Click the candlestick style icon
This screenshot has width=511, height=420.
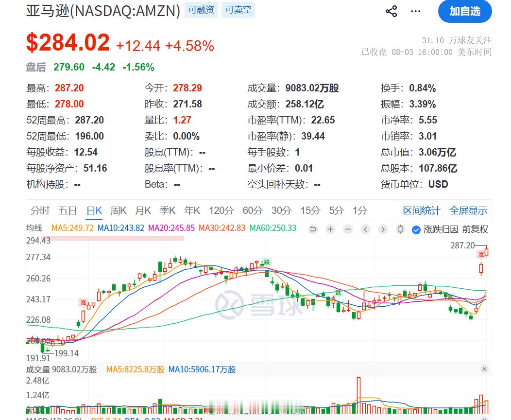pyautogui.click(x=401, y=229)
